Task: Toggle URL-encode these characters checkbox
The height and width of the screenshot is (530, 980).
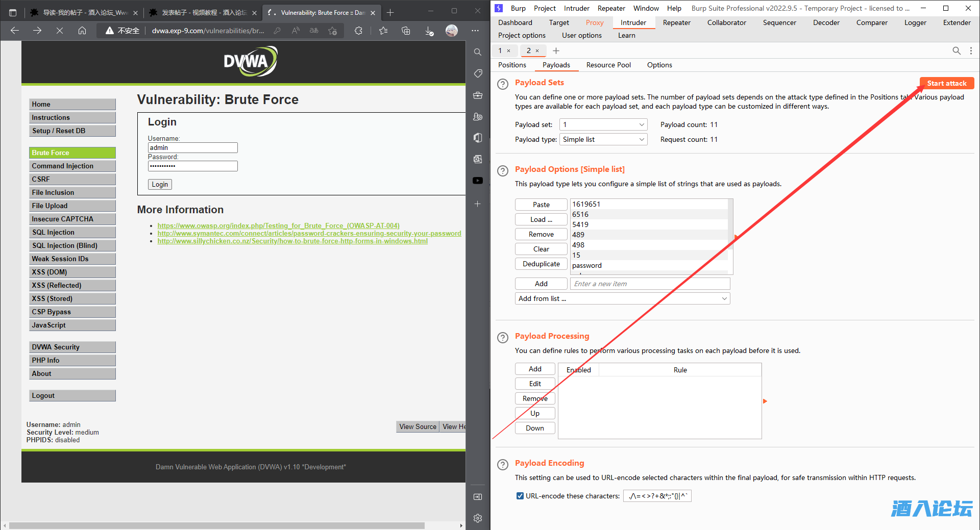Action: tap(520, 496)
